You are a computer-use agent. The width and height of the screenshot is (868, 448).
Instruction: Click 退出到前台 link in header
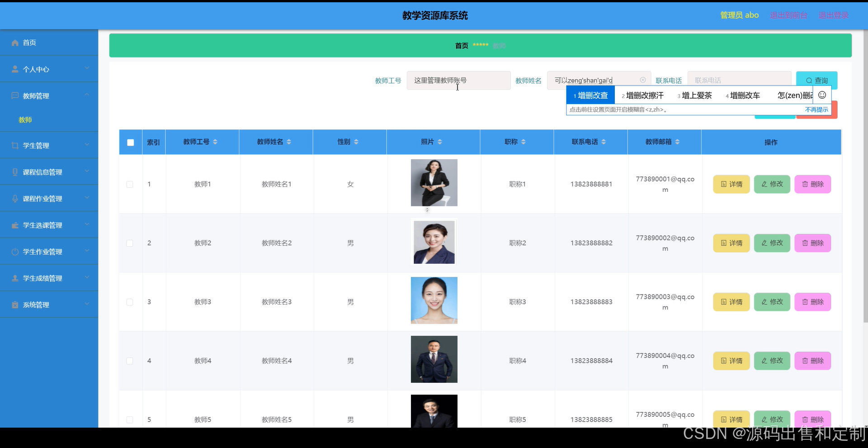pyautogui.click(x=788, y=15)
